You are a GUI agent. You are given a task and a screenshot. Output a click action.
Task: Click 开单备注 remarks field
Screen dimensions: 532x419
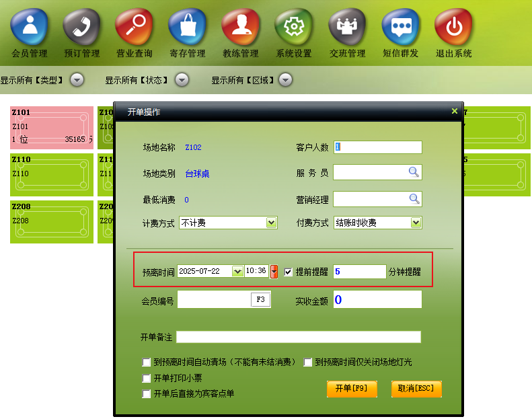pyautogui.click(x=299, y=337)
